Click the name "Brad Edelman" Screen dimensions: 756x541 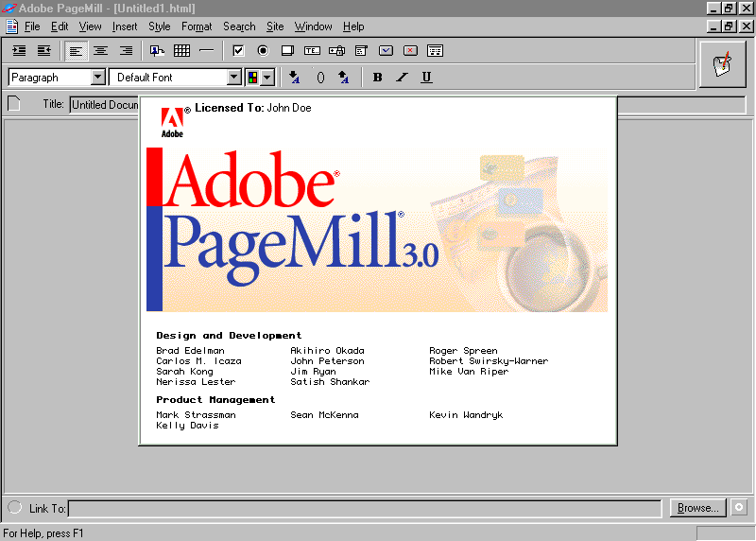click(x=190, y=351)
